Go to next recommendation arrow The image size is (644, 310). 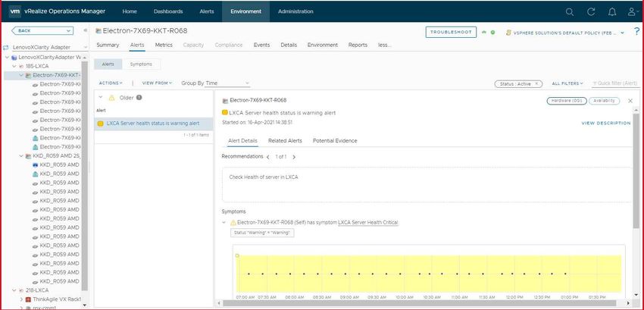(294, 157)
